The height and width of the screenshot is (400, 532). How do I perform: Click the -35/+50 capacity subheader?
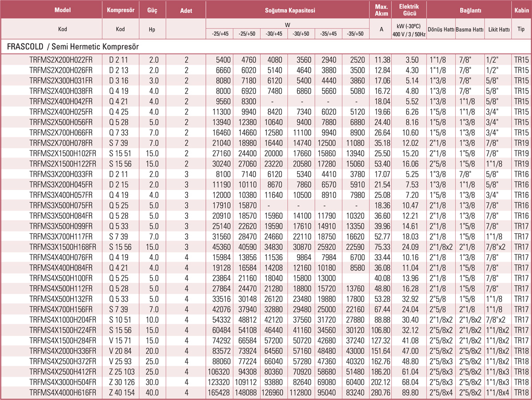coord(355,34)
